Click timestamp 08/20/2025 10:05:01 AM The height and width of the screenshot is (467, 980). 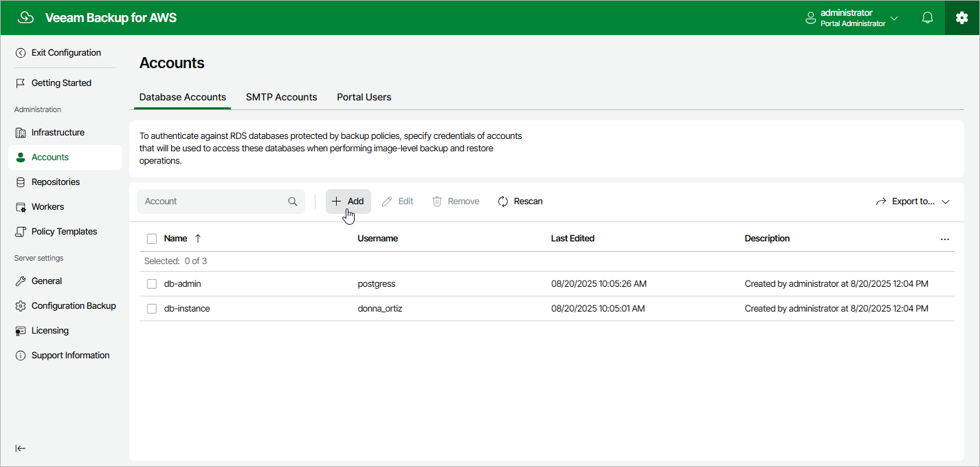click(598, 309)
